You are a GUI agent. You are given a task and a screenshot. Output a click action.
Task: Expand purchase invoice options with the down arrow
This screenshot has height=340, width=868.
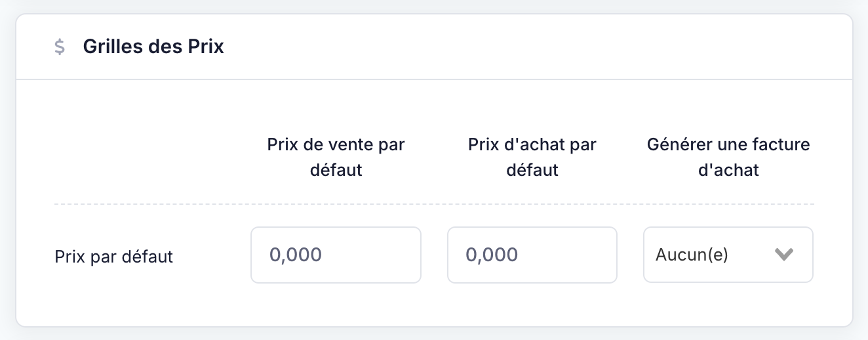(784, 255)
